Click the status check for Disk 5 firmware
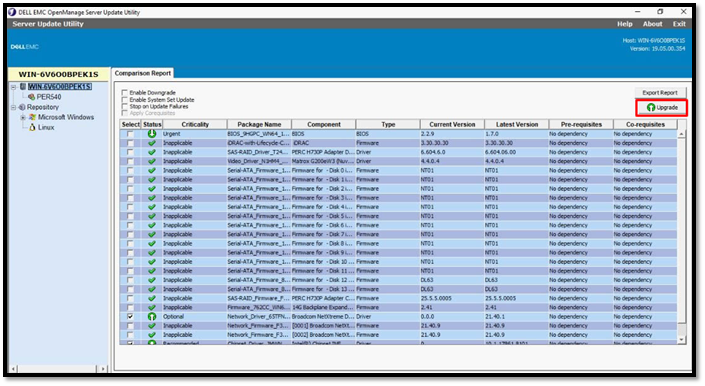 click(x=152, y=216)
